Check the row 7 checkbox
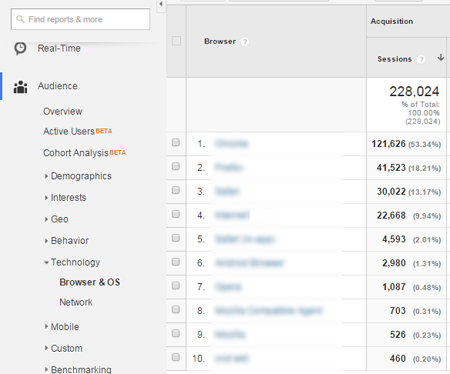The width and height of the screenshot is (450, 374). [176, 286]
